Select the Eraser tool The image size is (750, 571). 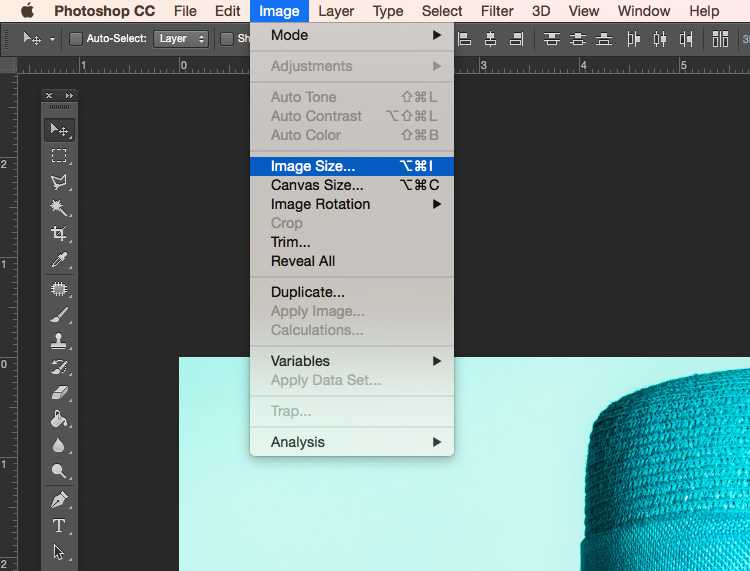[59, 393]
